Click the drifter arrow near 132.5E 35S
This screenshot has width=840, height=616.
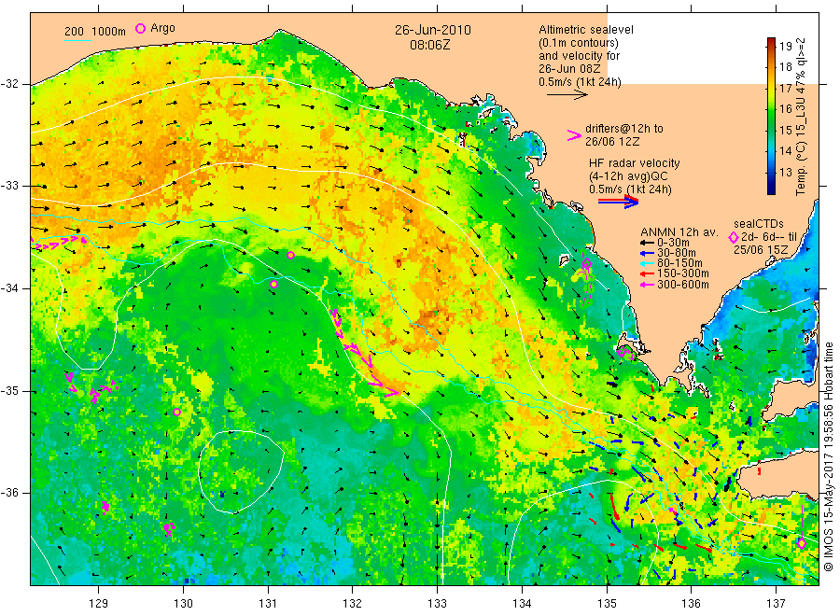tap(392, 393)
